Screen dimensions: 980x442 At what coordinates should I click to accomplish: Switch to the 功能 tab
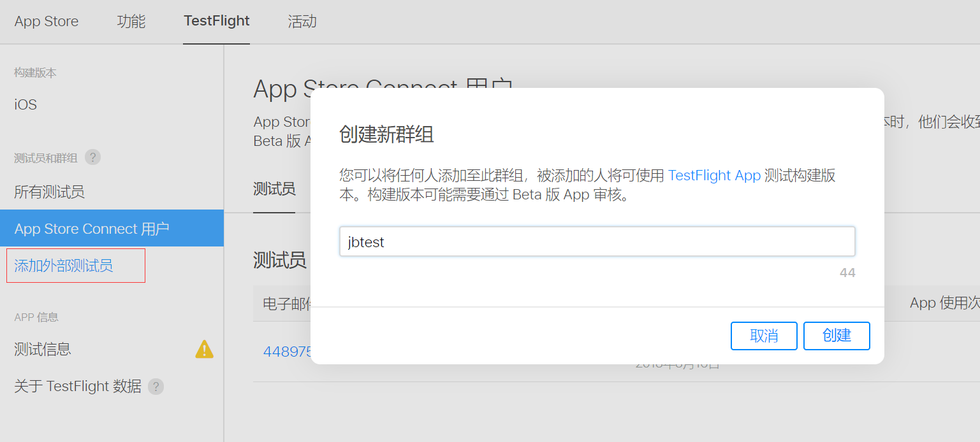pyautogui.click(x=131, y=21)
